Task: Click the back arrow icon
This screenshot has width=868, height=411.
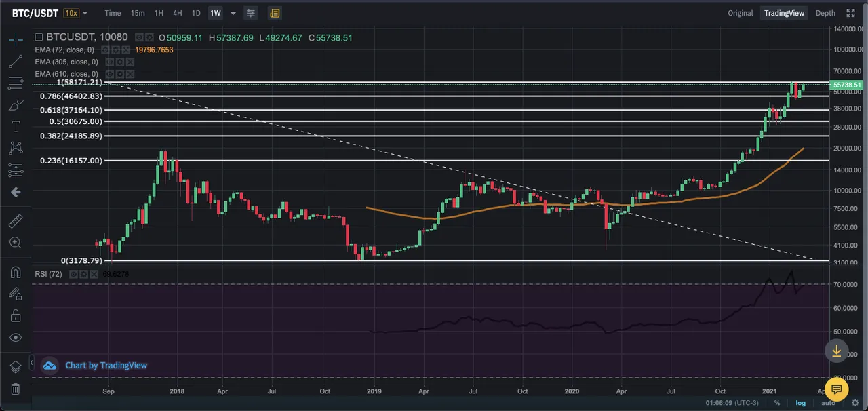Action: click(x=16, y=192)
